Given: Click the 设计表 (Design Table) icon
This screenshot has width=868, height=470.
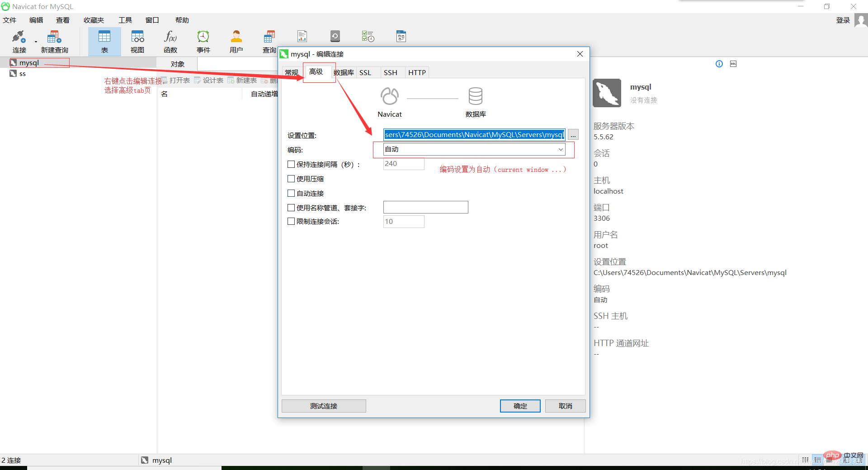Looking at the screenshot, I should coord(197,81).
